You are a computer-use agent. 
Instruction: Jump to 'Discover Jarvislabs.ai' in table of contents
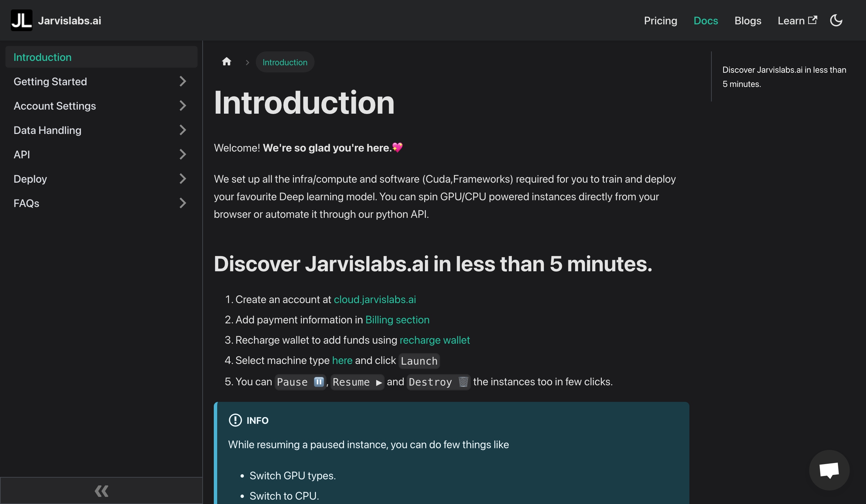click(784, 77)
